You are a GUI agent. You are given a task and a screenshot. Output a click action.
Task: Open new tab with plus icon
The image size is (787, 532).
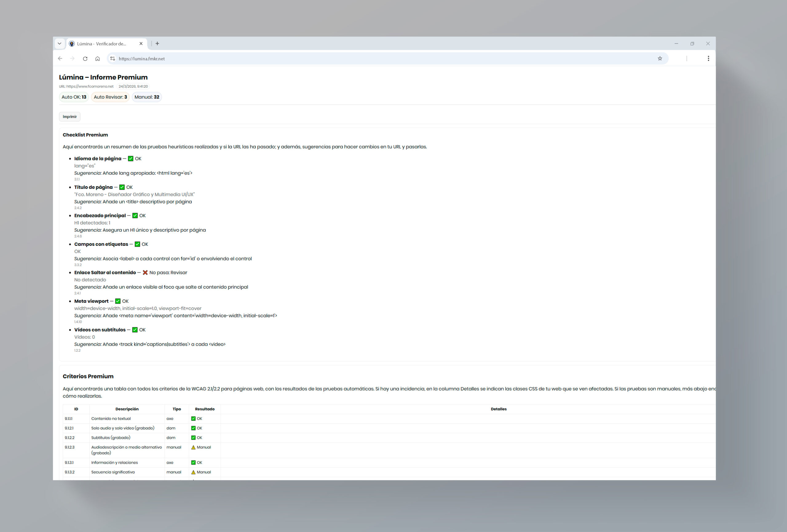157,44
